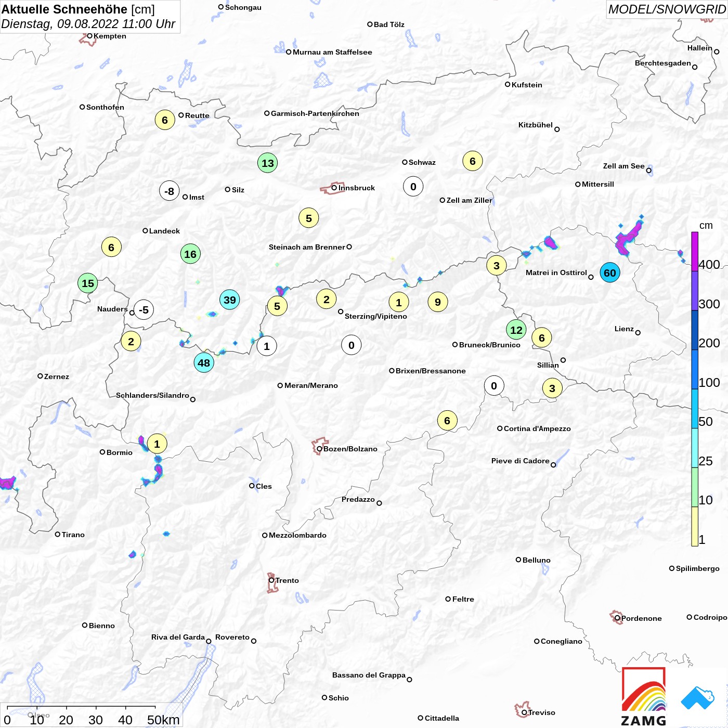The height and width of the screenshot is (728, 728).
Task: Select the yellow station marker reading 9
Action: tap(438, 302)
